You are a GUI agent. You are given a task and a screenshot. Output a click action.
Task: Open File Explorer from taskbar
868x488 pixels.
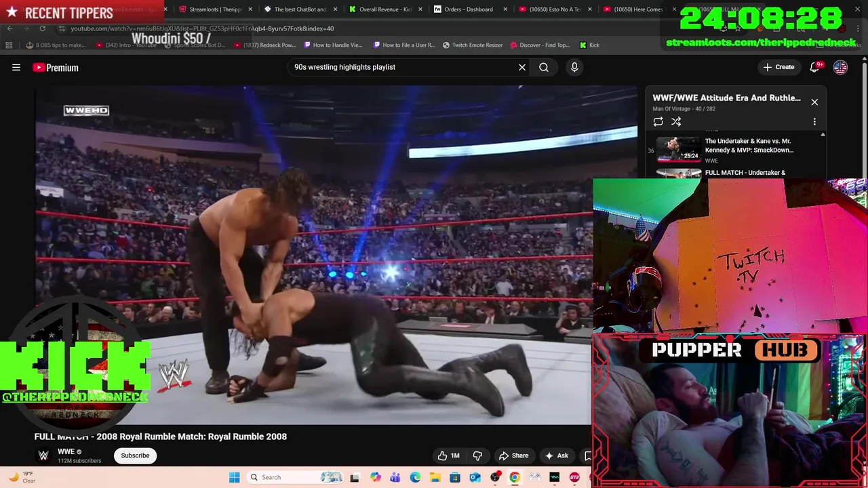435,477
